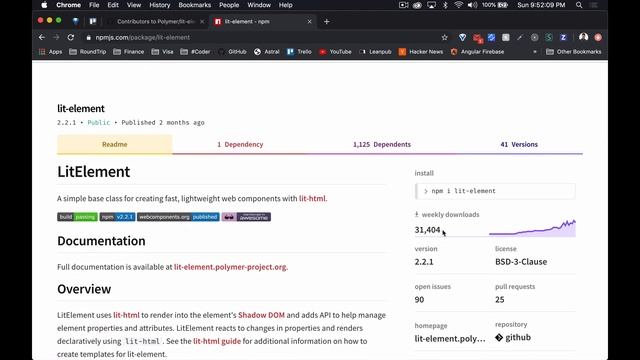Viewport: 640px width, 360px height.
Task: Open the 41 Versions tab
Action: (x=519, y=144)
